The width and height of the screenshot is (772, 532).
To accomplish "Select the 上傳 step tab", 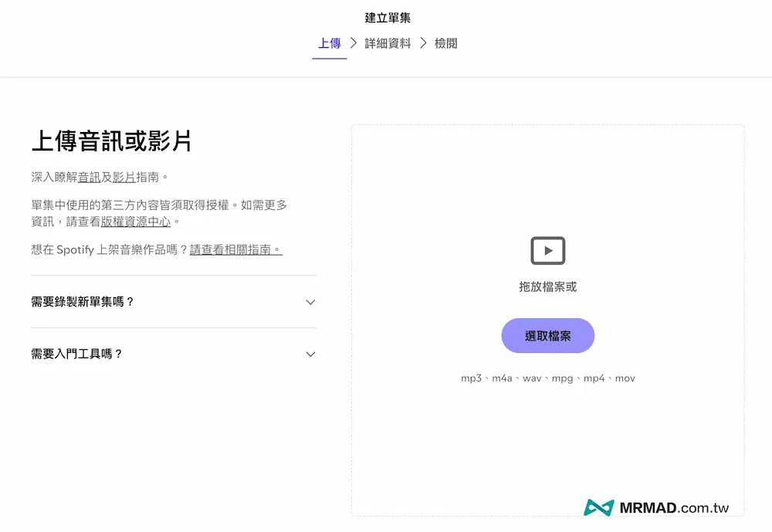I will point(330,43).
